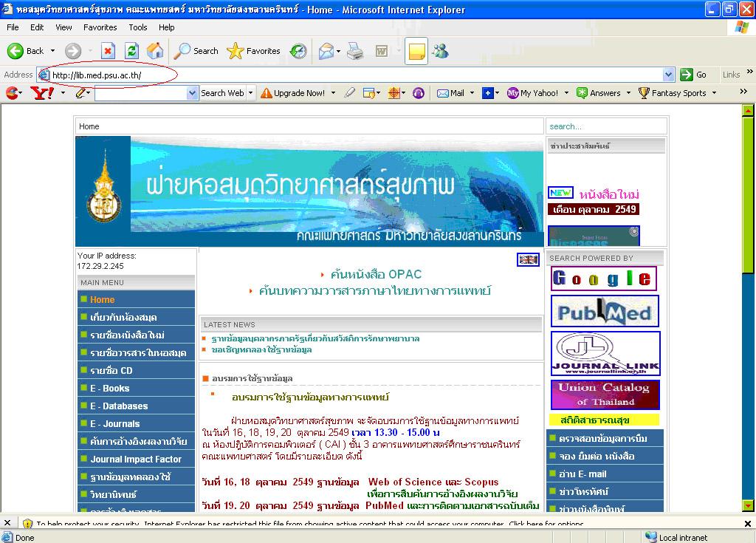Click the Yahoo toolbar search text field
The height and width of the screenshot is (543, 756).
pos(141,93)
